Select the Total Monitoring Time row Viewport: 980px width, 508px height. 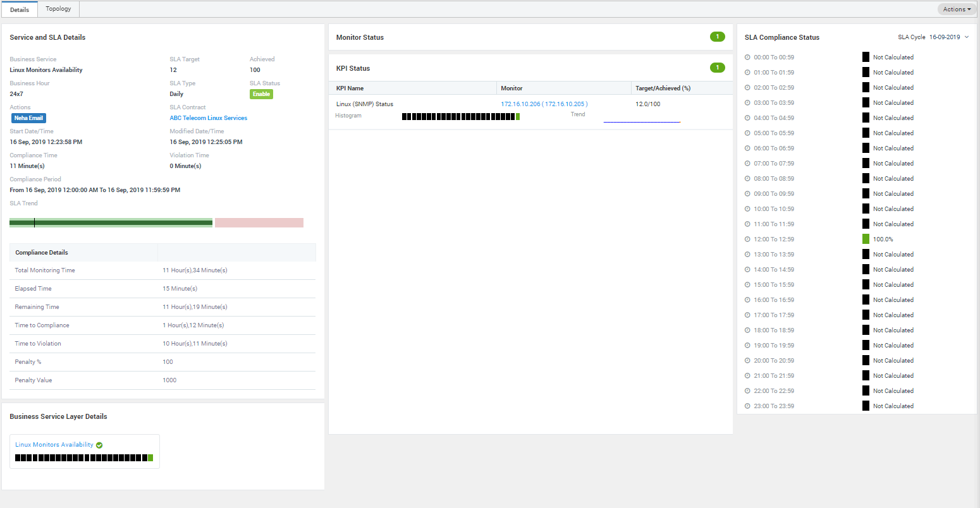tap(162, 270)
